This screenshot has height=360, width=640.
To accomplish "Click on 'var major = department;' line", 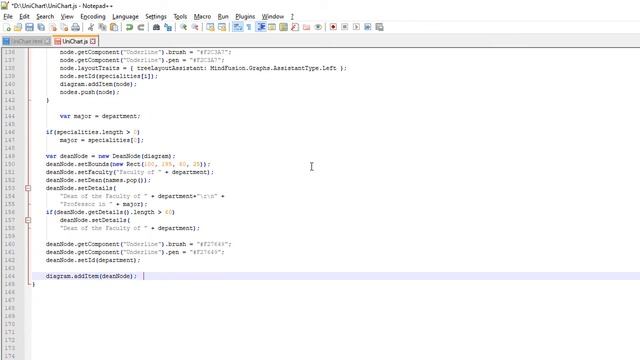I will [100, 116].
